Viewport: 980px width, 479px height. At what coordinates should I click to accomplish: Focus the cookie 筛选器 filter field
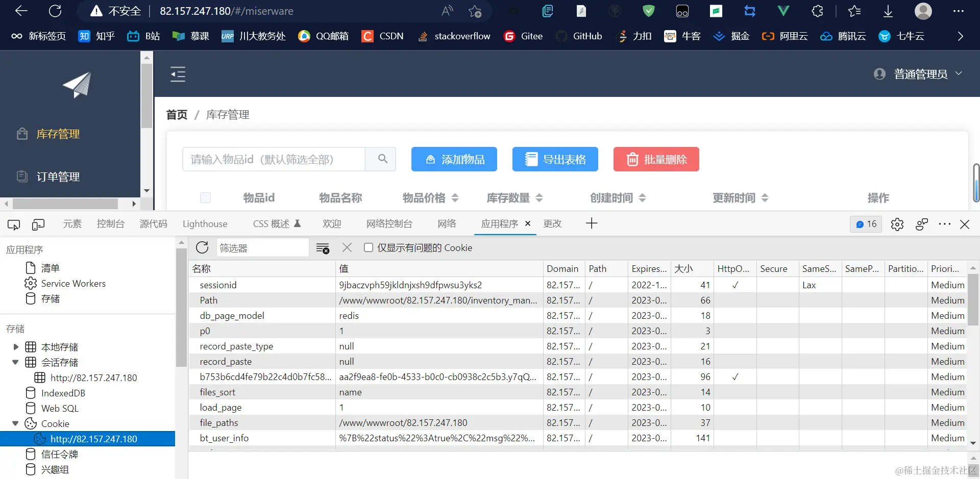263,247
